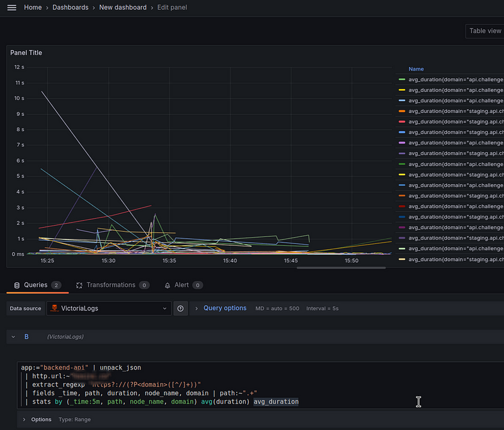Toggle the Table view switch
The width and height of the screenshot is (504, 430).
pos(484,31)
